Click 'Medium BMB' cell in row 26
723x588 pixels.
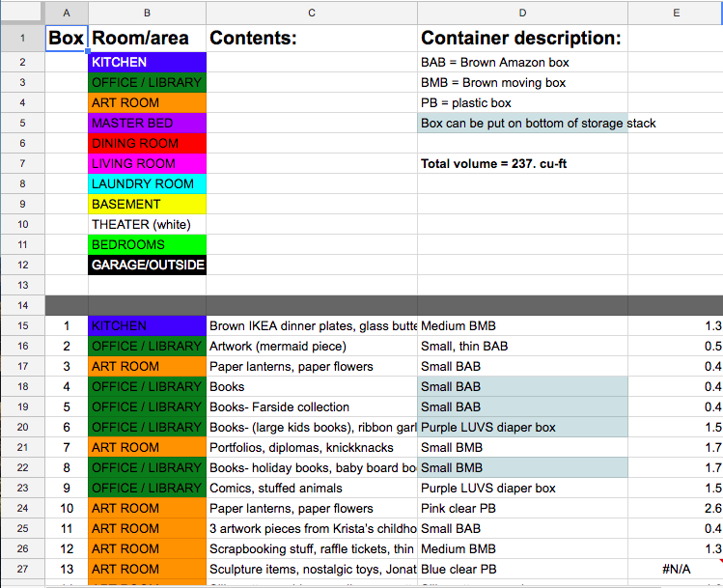coord(522,549)
